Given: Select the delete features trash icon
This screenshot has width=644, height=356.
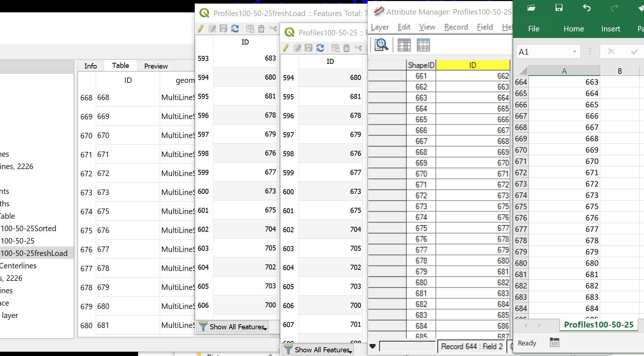Looking at the screenshot, I should pos(261,28).
